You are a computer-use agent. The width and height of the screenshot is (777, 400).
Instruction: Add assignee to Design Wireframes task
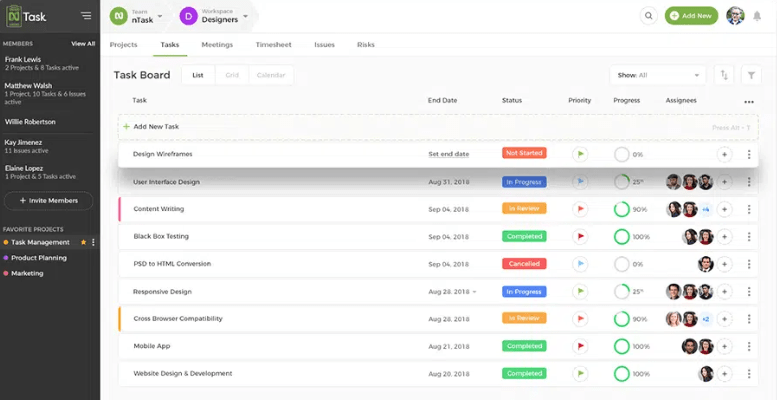[724, 154]
